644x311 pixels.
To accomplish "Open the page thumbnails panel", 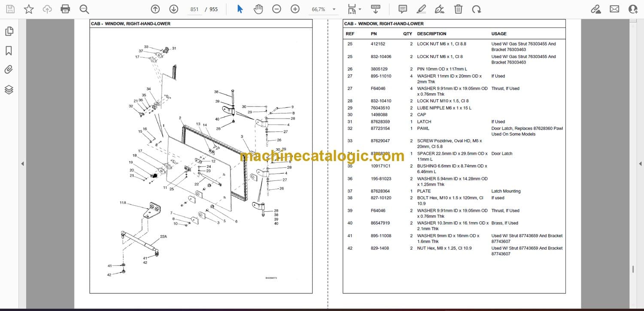I will [9, 31].
